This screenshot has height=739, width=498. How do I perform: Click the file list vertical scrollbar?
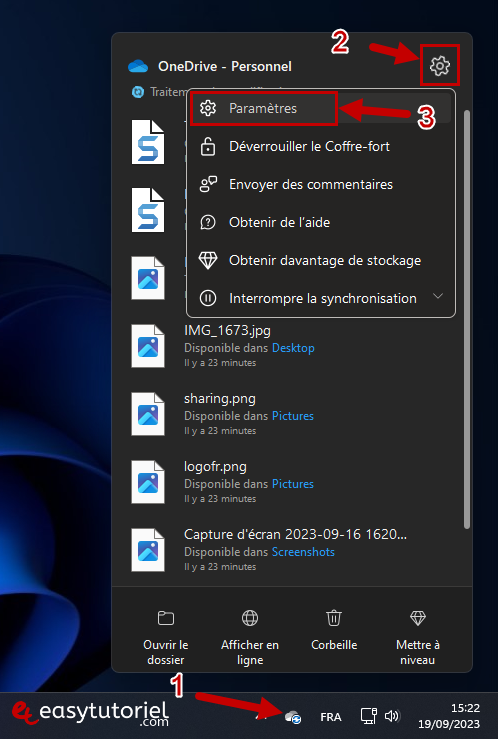tap(467, 319)
